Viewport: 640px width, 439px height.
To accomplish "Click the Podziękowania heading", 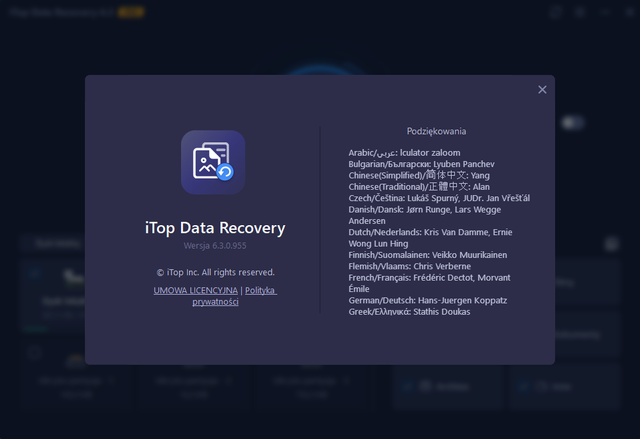I will pyautogui.click(x=436, y=131).
